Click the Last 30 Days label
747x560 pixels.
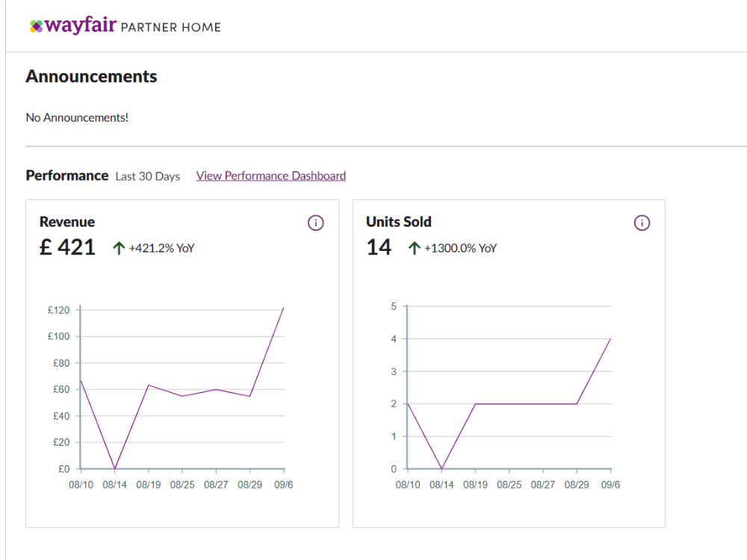(148, 176)
